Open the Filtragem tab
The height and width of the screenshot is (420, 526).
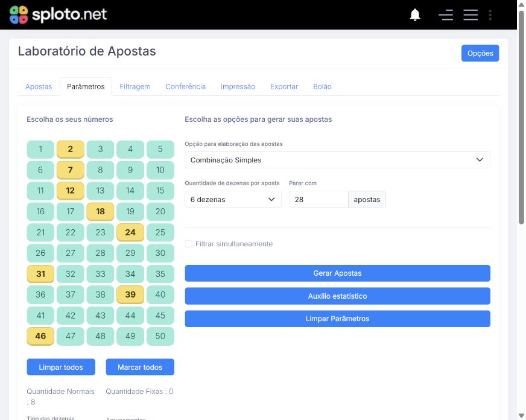pos(135,86)
